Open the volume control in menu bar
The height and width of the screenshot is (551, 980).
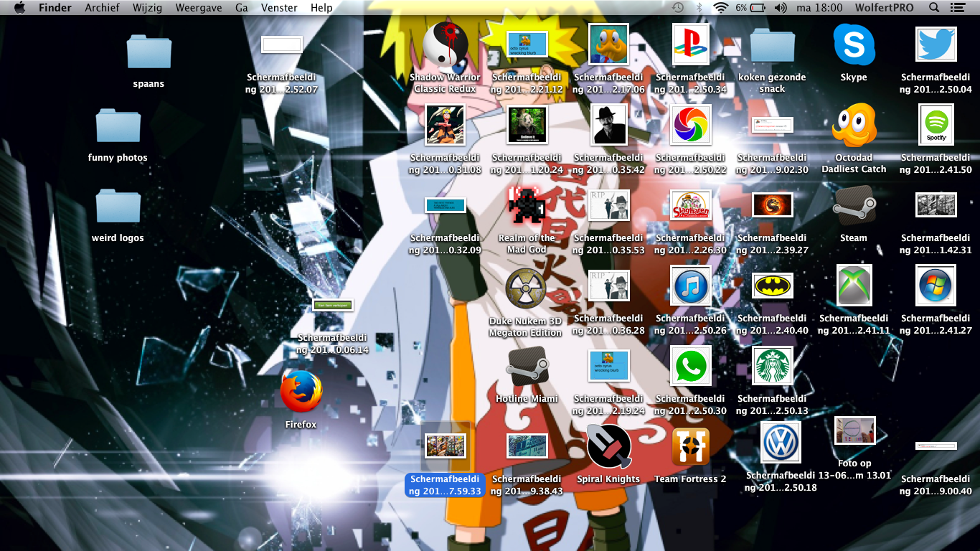pyautogui.click(x=781, y=8)
